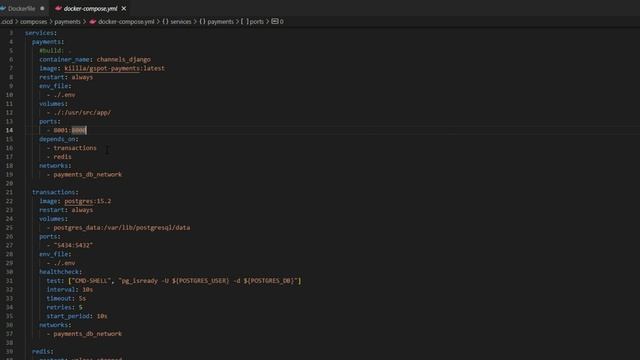
Task: Click payments_db_network on line 37
Action: click(87, 334)
